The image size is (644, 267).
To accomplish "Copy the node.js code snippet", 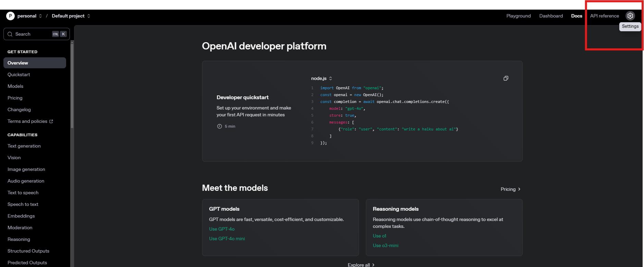I will point(506,78).
